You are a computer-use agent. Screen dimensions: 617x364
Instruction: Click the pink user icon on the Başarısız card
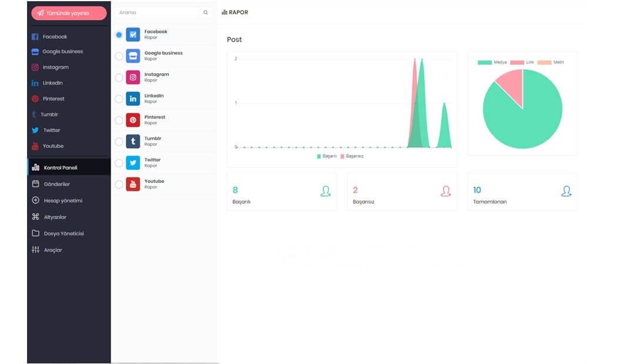[x=446, y=191]
